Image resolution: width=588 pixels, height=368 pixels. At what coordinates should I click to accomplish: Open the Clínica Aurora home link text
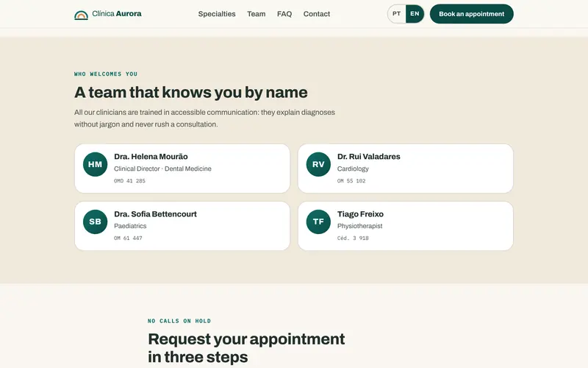coord(117,14)
